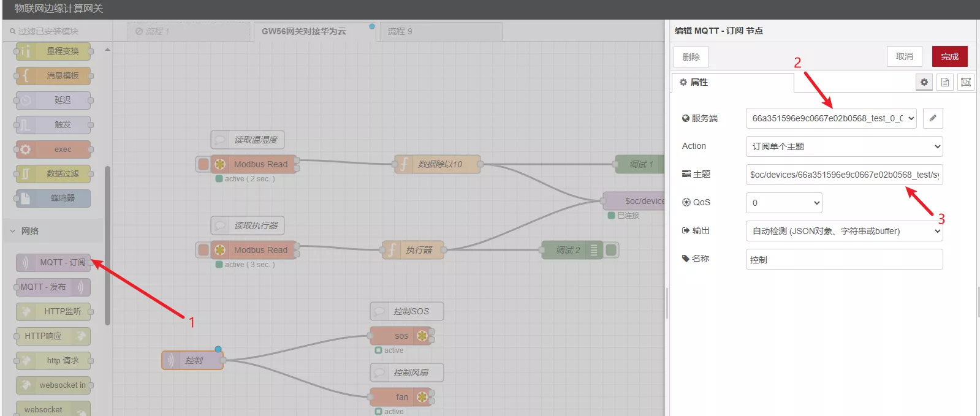Click the 完成 button
The image size is (980, 416).
[949, 56]
